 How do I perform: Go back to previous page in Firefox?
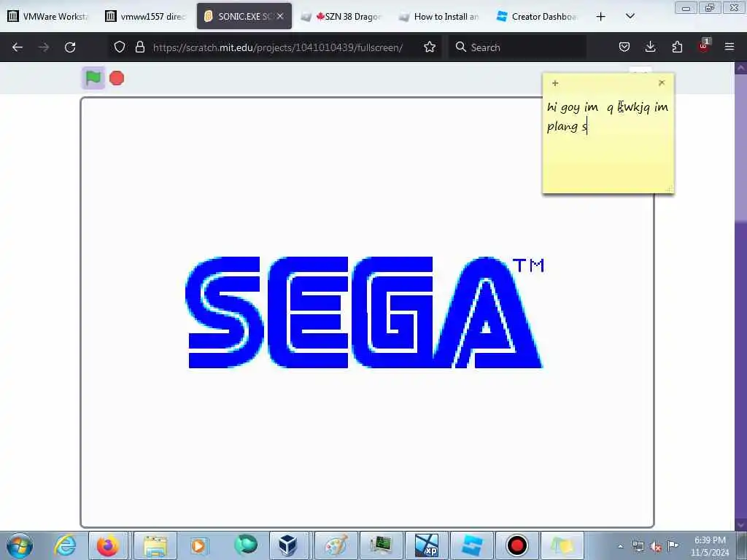(18, 47)
